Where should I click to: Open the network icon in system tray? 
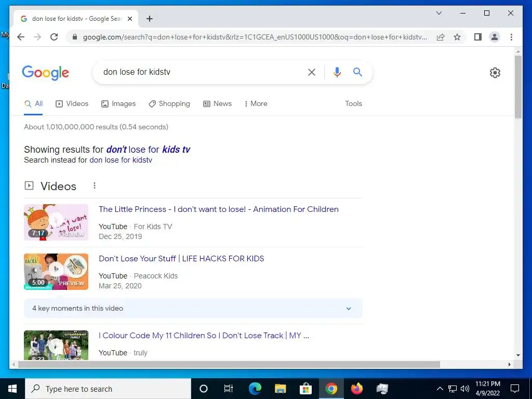[453, 389]
